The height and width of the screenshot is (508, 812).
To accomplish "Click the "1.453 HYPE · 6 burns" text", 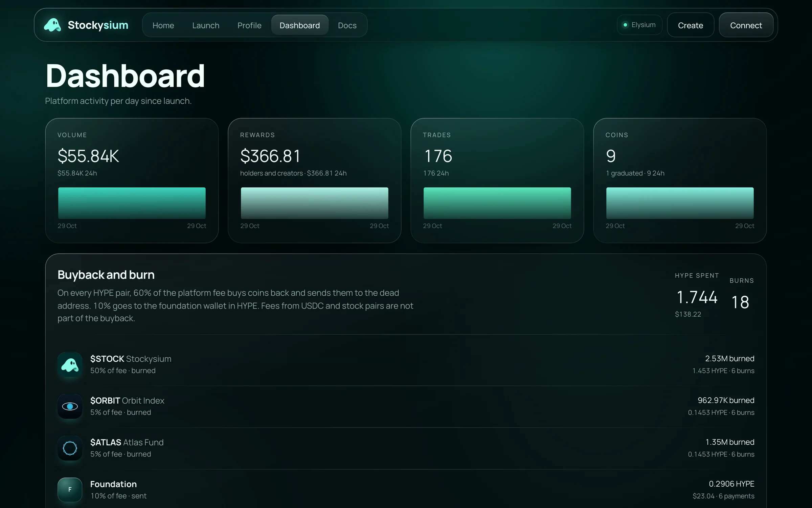I will pyautogui.click(x=723, y=371).
